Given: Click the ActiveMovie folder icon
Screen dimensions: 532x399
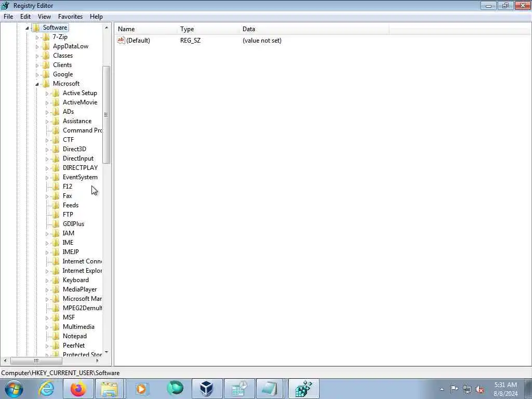Looking at the screenshot, I should click(x=56, y=102).
